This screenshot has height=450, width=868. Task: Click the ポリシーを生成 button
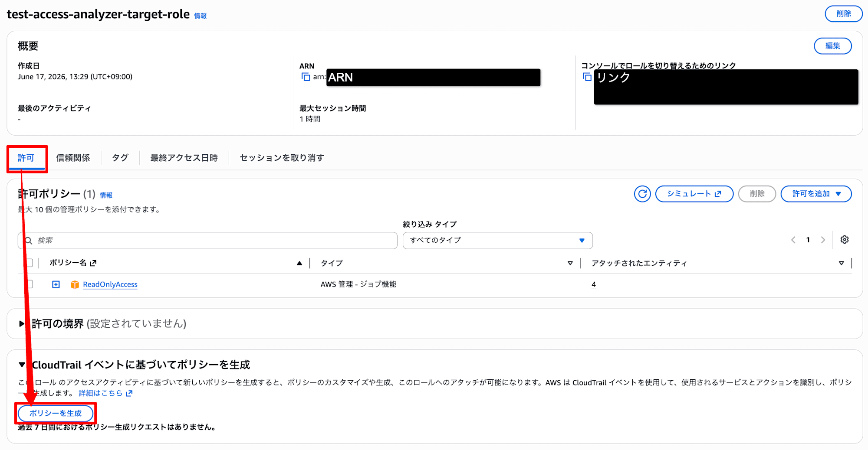pos(55,413)
